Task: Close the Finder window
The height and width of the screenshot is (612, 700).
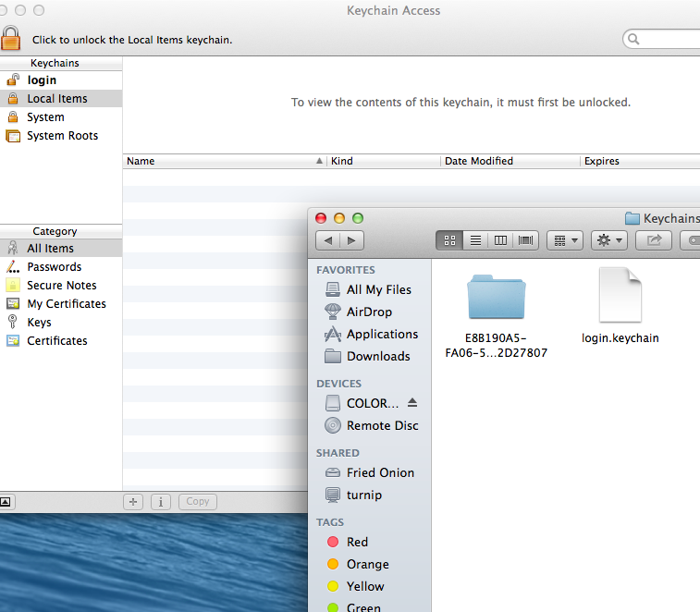Action: pos(321,218)
